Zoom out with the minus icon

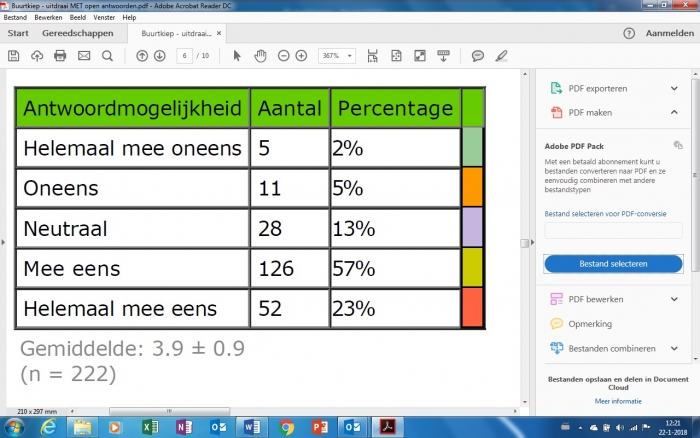pyautogui.click(x=282, y=55)
